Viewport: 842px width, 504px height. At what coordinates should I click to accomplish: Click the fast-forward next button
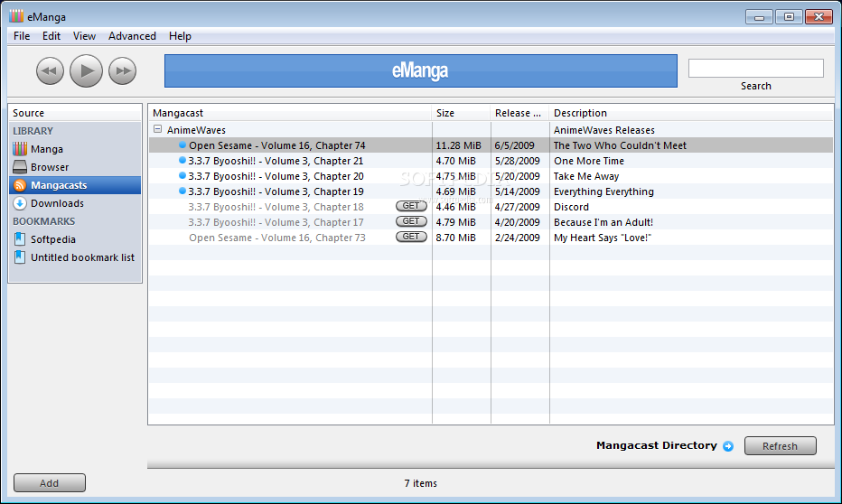[123, 70]
